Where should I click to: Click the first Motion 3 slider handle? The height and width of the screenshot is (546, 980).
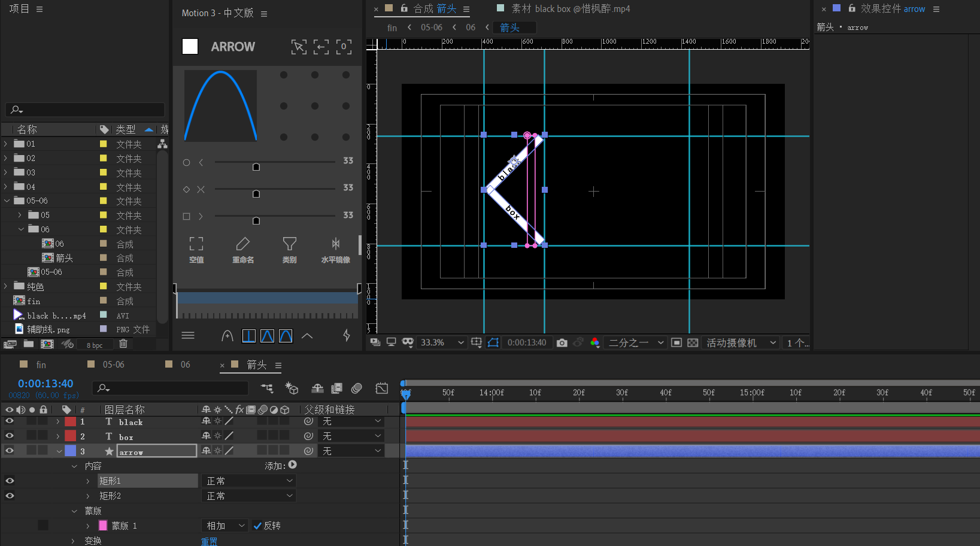click(256, 167)
